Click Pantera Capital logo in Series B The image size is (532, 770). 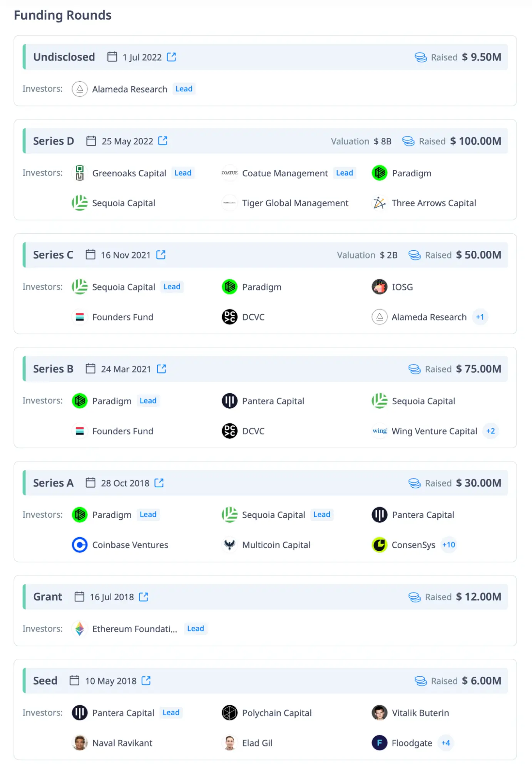pos(229,401)
